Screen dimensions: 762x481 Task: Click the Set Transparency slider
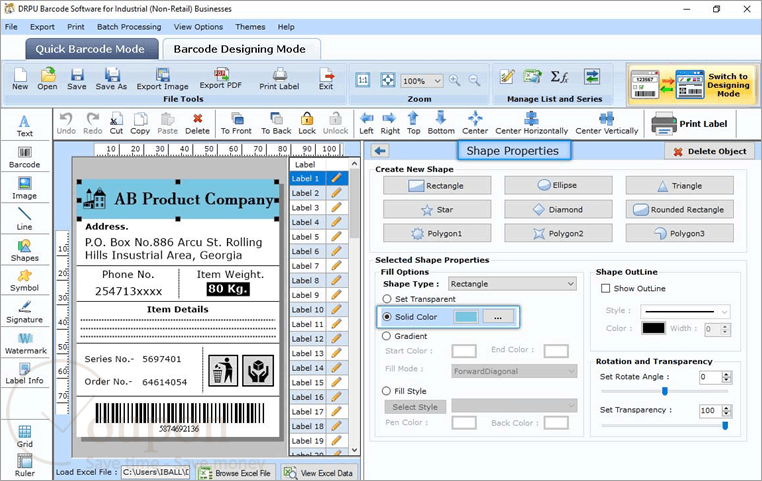click(665, 426)
